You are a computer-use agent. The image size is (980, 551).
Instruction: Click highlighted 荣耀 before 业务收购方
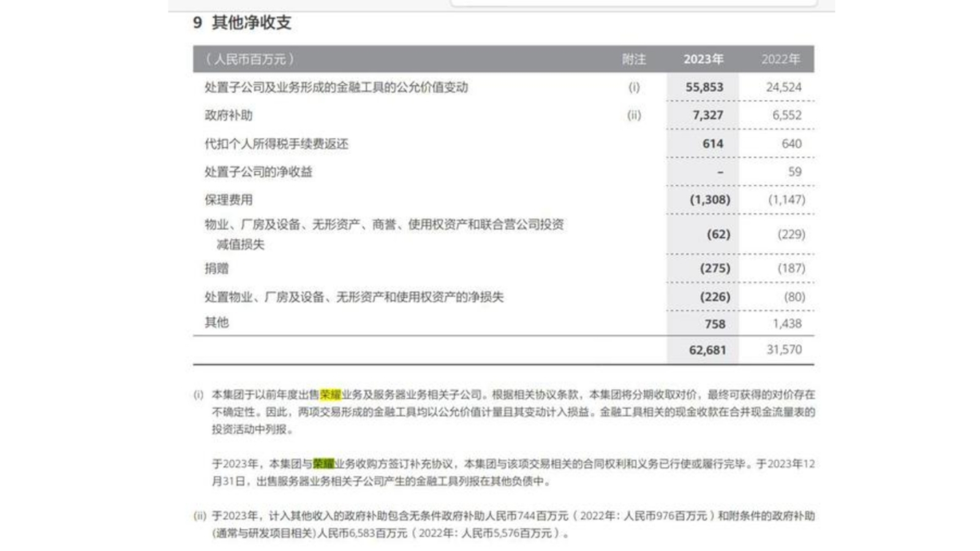click(x=323, y=463)
